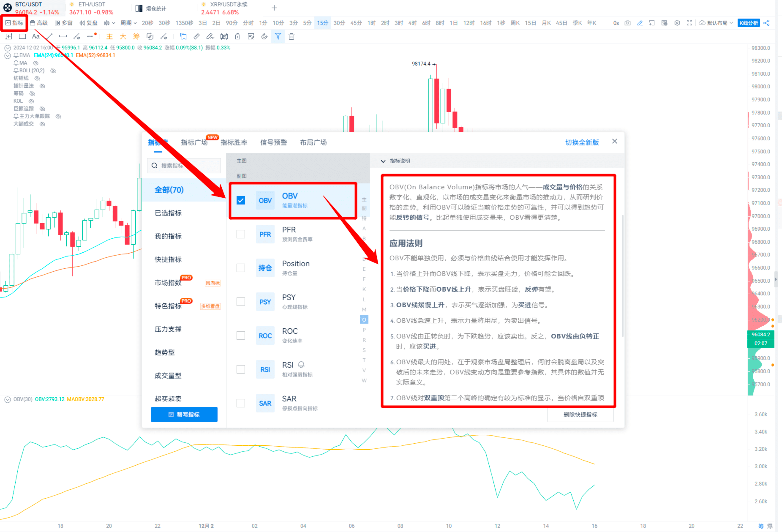Image resolution: width=782 pixels, height=532 pixels.
Task: Select the 30分 timeframe
Action: click(x=339, y=23)
